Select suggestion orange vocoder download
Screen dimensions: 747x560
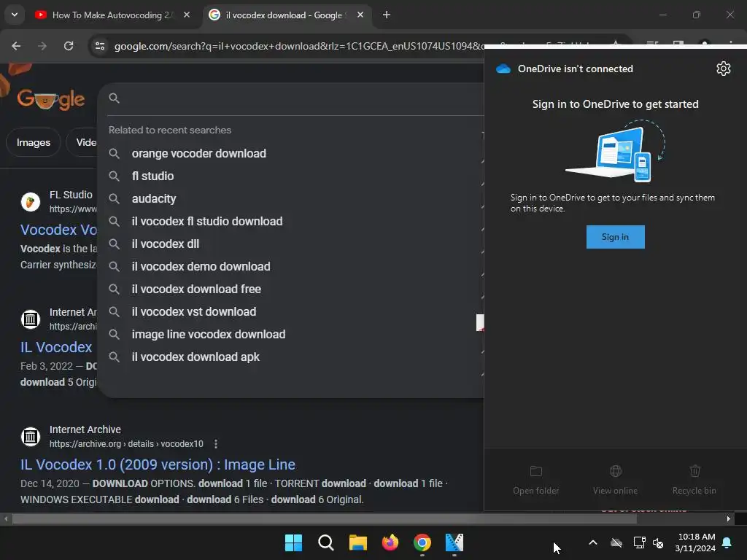(198, 153)
